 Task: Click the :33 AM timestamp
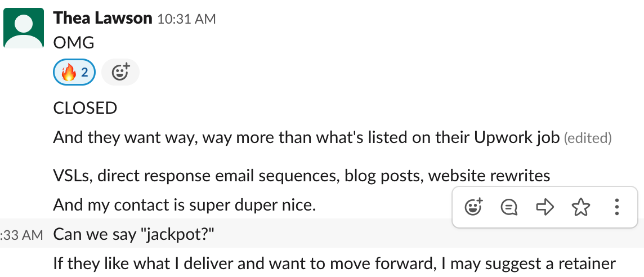(x=21, y=235)
